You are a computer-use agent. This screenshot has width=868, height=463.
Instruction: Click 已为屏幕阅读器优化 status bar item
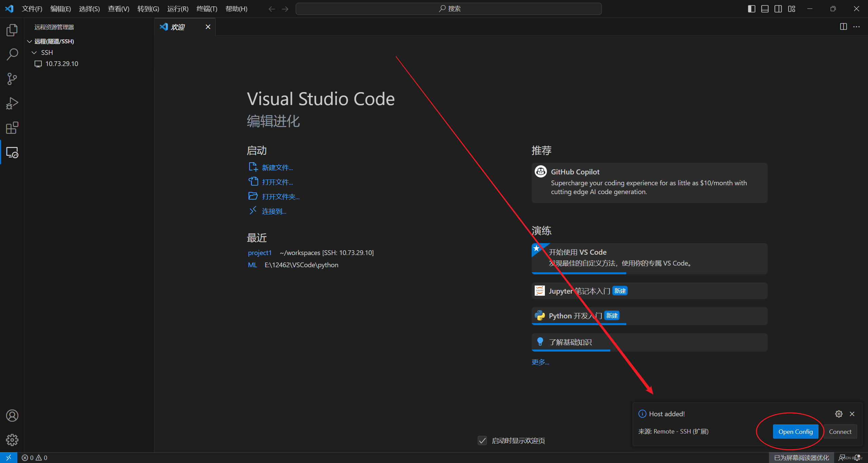pyautogui.click(x=802, y=458)
